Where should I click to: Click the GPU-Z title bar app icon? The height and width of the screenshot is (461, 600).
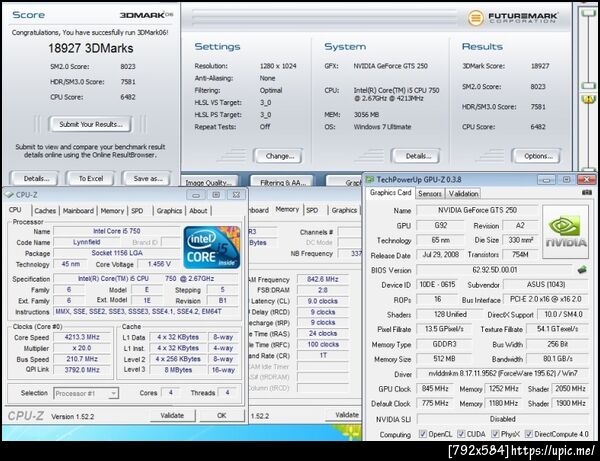[370, 179]
